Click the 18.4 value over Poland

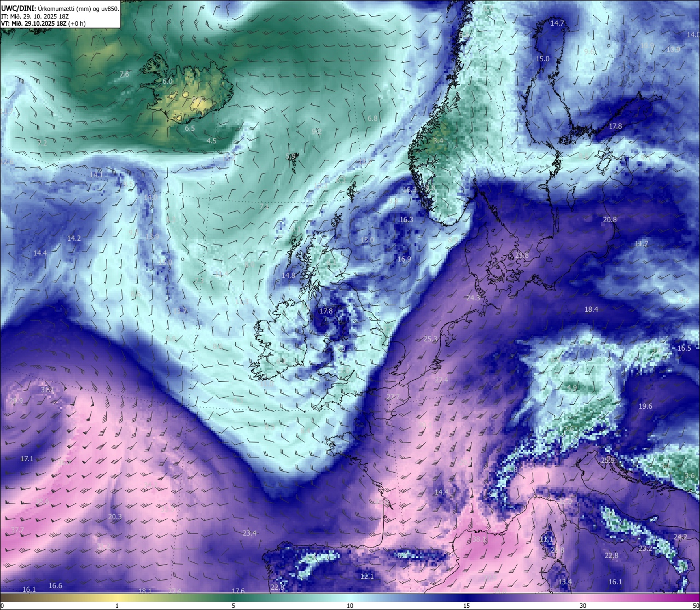pyautogui.click(x=591, y=309)
